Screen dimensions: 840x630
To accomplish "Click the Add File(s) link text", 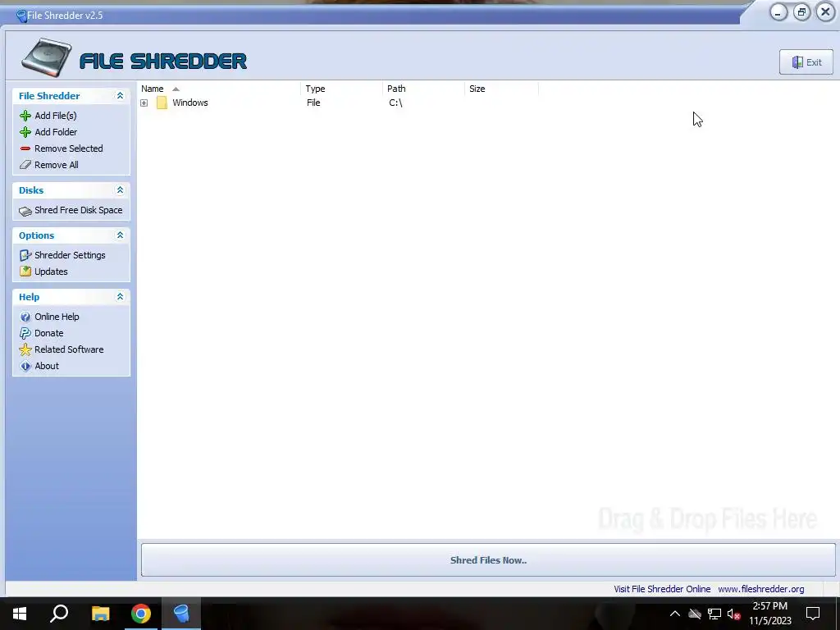I will [56, 116].
